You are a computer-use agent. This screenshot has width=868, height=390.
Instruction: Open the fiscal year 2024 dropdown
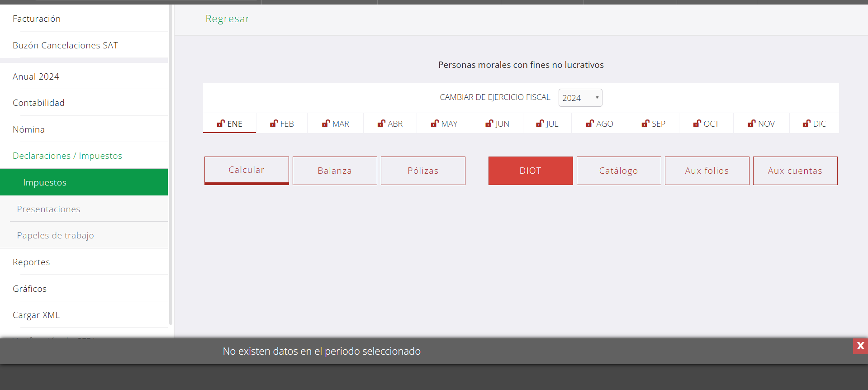pyautogui.click(x=580, y=98)
